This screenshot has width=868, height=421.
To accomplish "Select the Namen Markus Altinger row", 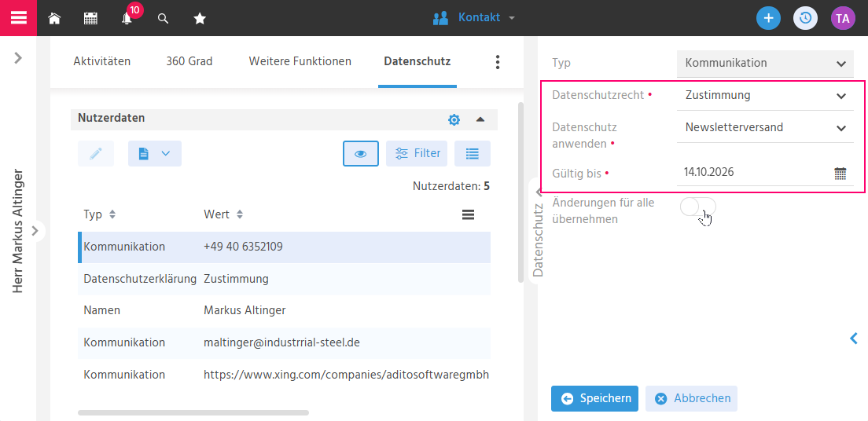I will click(x=284, y=310).
